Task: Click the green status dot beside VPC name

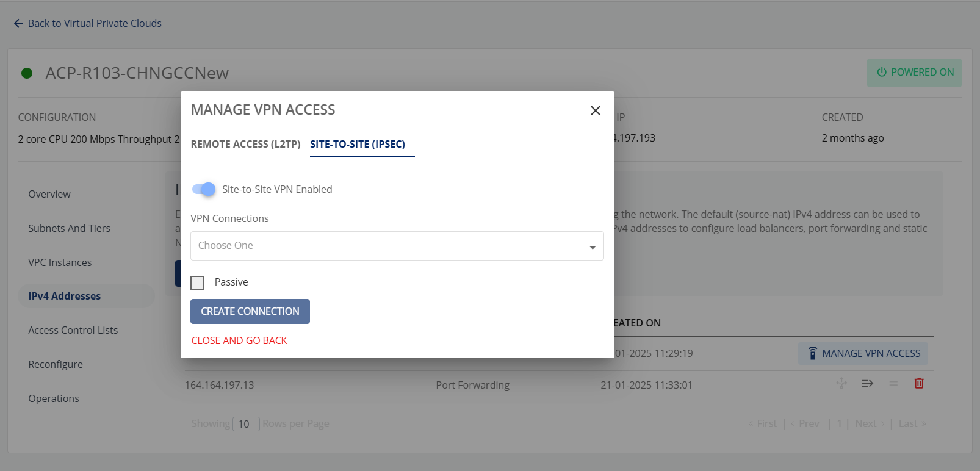Action: tap(27, 73)
